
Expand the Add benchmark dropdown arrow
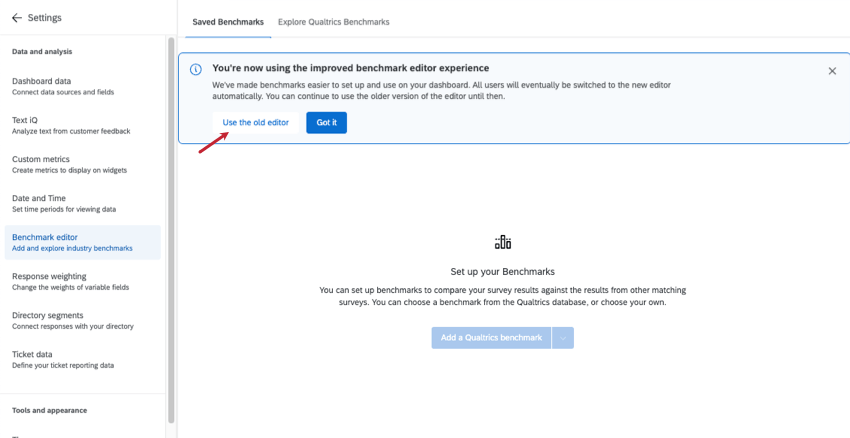(563, 338)
